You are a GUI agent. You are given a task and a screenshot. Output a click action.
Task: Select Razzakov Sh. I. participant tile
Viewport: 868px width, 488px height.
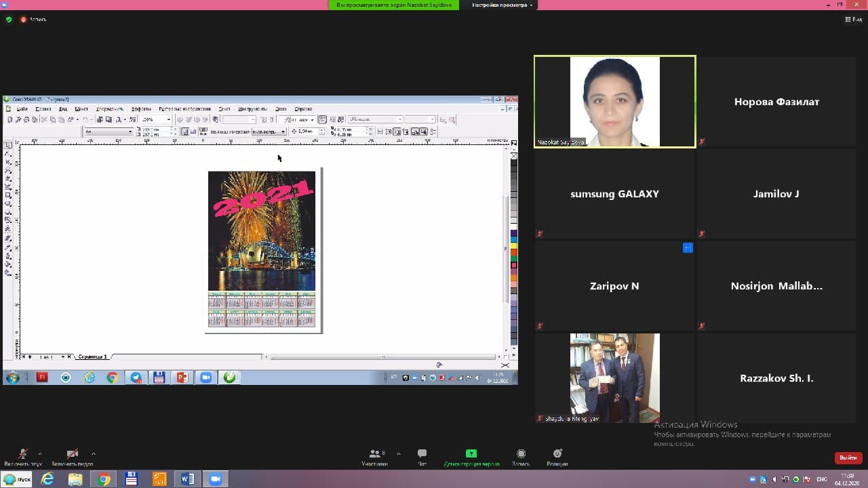[776, 378]
